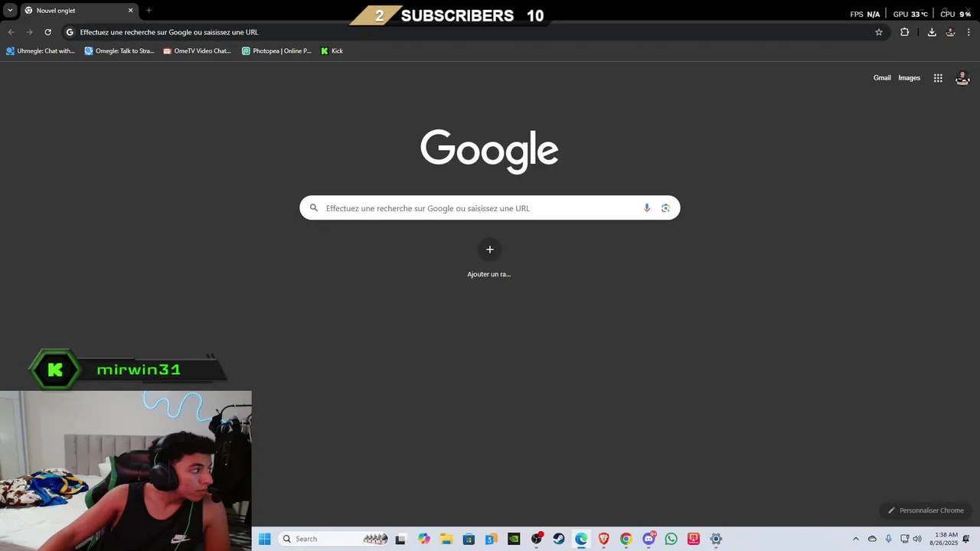Open File Explorer from taskbar

pos(446,539)
